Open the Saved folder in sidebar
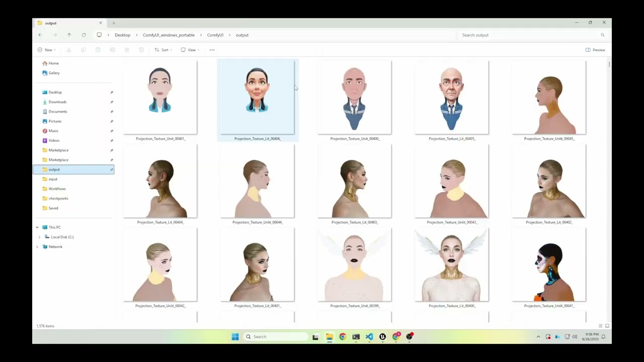Image resolution: width=644 pixels, height=362 pixels. click(x=53, y=208)
